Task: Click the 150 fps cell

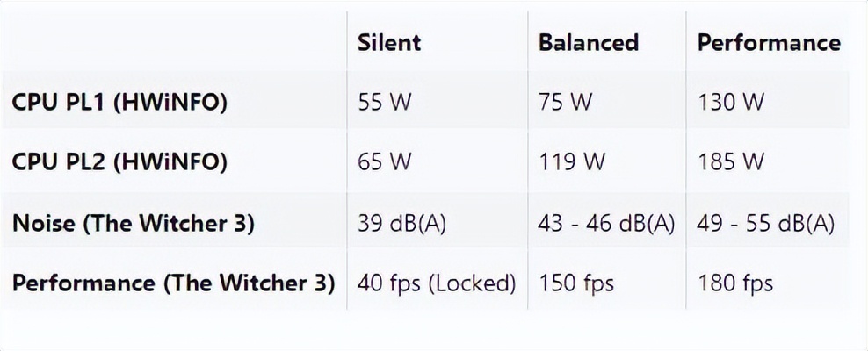Action: (575, 283)
